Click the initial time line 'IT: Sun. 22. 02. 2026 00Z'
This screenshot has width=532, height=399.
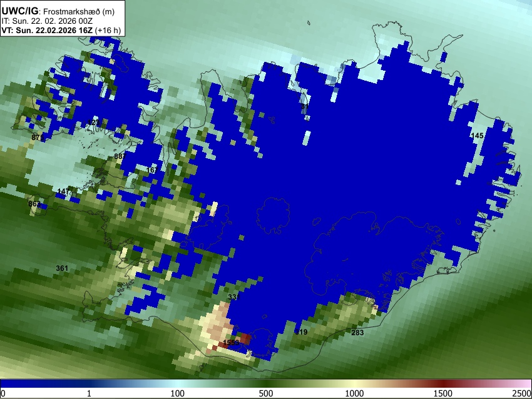tap(47, 21)
